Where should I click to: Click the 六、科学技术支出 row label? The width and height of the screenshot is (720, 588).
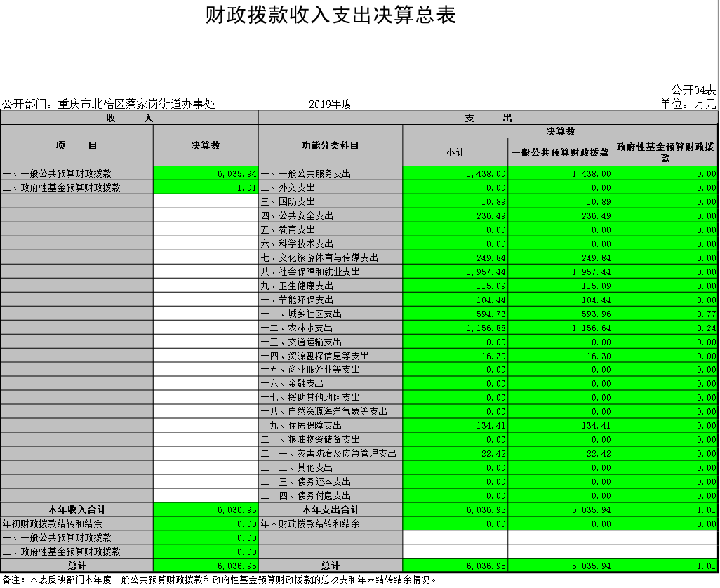pos(297,243)
